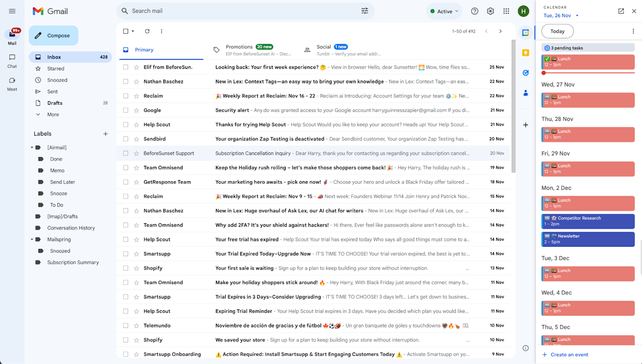The width and height of the screenshot is (642, 364).
Task: Expand More in the left sidebar
Action: 53,115
